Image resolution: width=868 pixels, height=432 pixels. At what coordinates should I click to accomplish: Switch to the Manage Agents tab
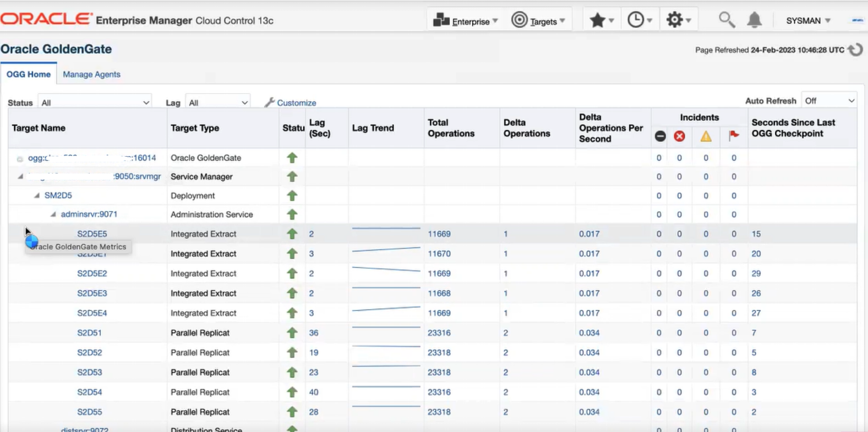pyautogui.click(x=92, y=75)
